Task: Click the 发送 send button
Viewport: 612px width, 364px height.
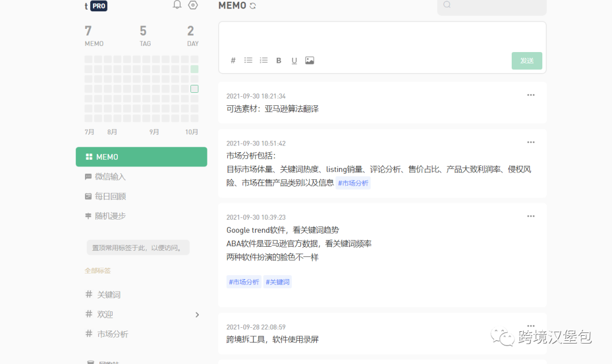Action: pos(526,60)
